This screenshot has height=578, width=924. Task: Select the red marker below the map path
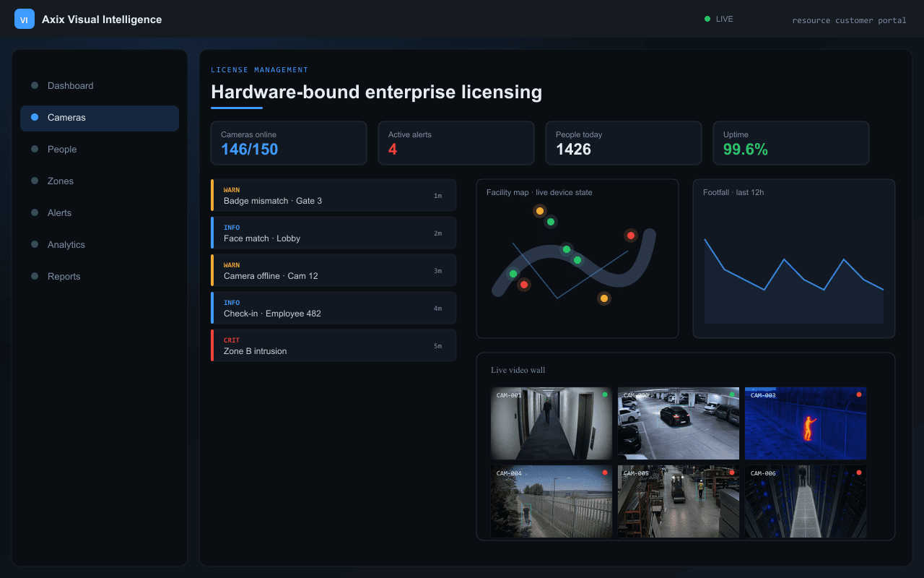524,285
